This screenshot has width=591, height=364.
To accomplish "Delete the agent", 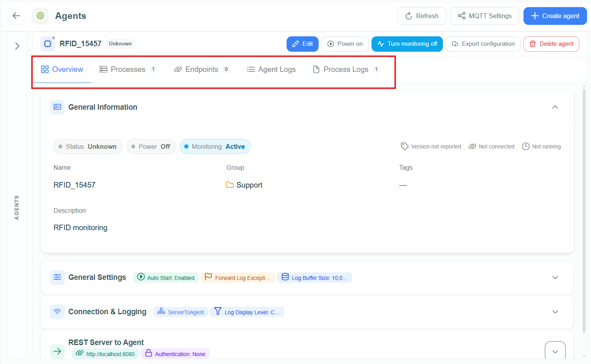I will 551,44.
